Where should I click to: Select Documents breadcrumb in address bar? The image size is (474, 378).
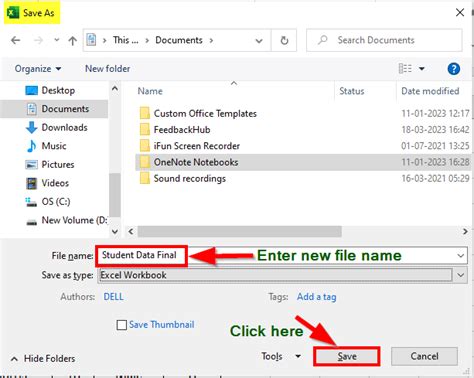[179, 40]
